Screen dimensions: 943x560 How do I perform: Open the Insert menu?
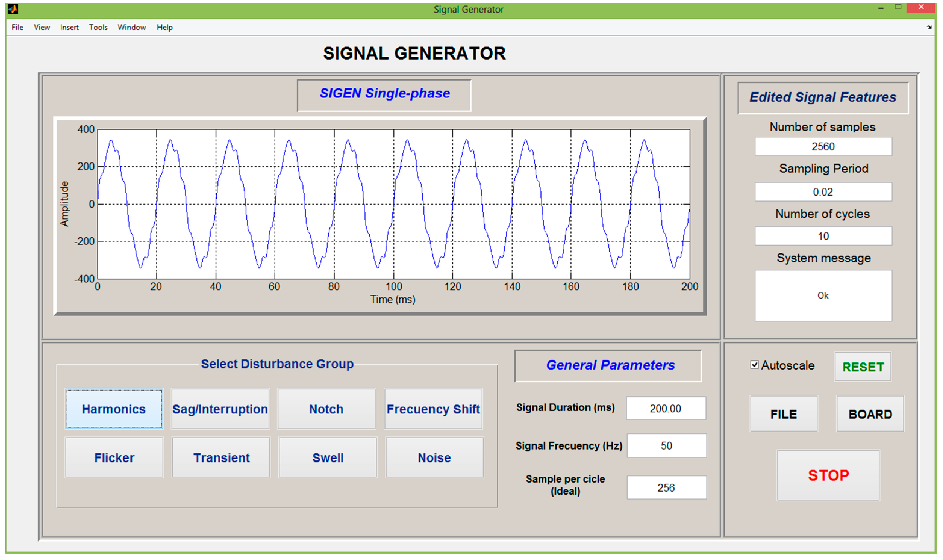[x=69, y=27]
